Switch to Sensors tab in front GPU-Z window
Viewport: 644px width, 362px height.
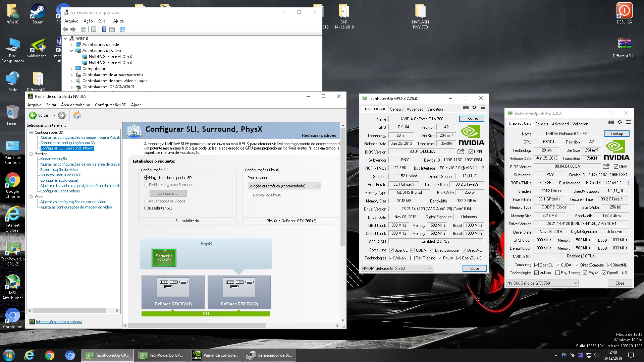(396, 109)
